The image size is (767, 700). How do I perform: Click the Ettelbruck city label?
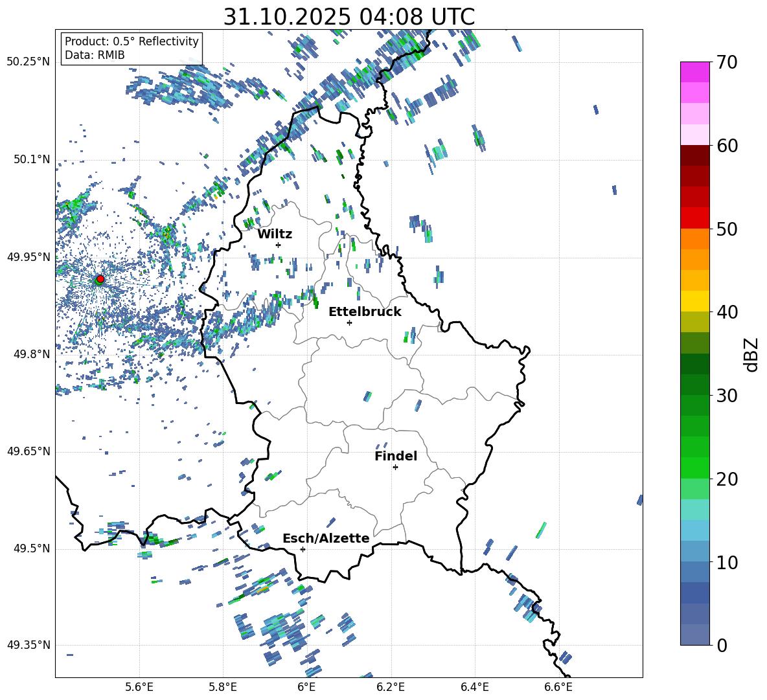point(365,312)
